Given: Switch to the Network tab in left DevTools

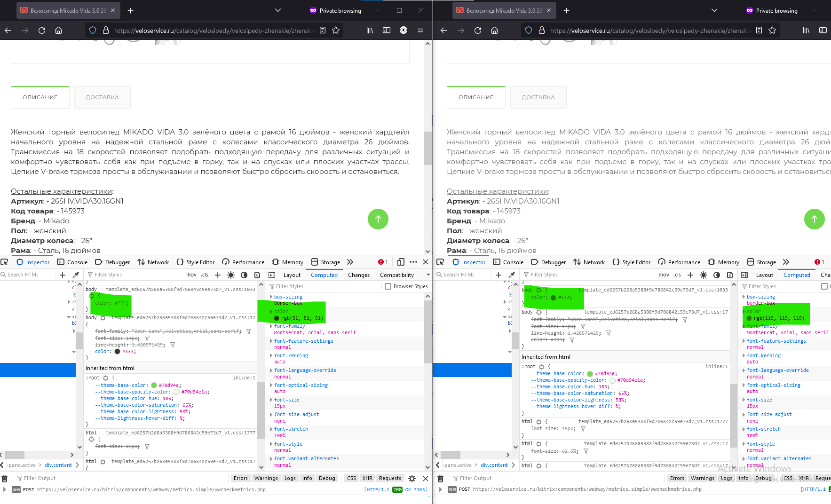Looking at the screenshot, I should (x=153, y=262).
